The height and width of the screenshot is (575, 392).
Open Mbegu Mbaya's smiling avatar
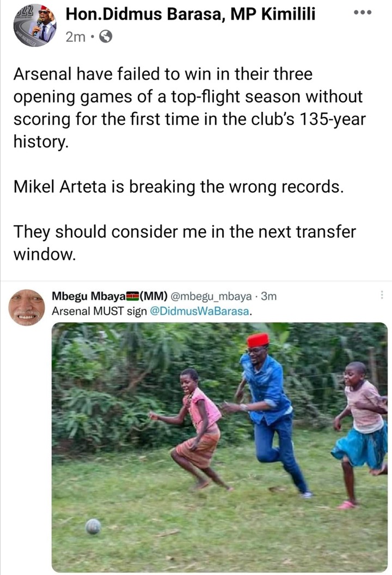(x=27, y=308)
